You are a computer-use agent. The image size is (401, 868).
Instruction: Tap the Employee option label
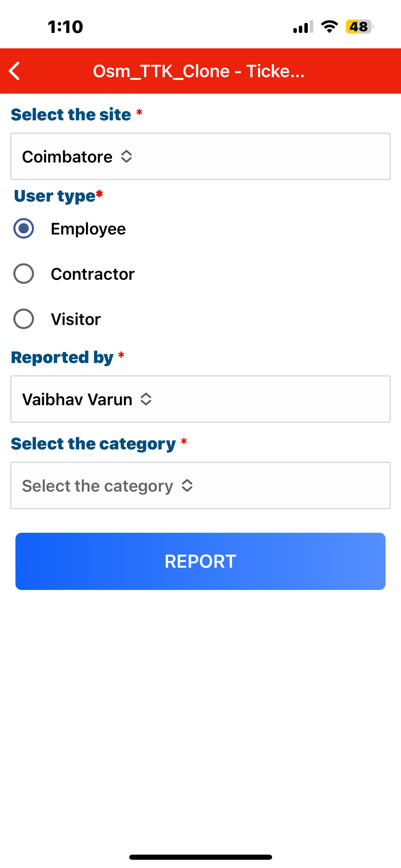pos(88,229)
